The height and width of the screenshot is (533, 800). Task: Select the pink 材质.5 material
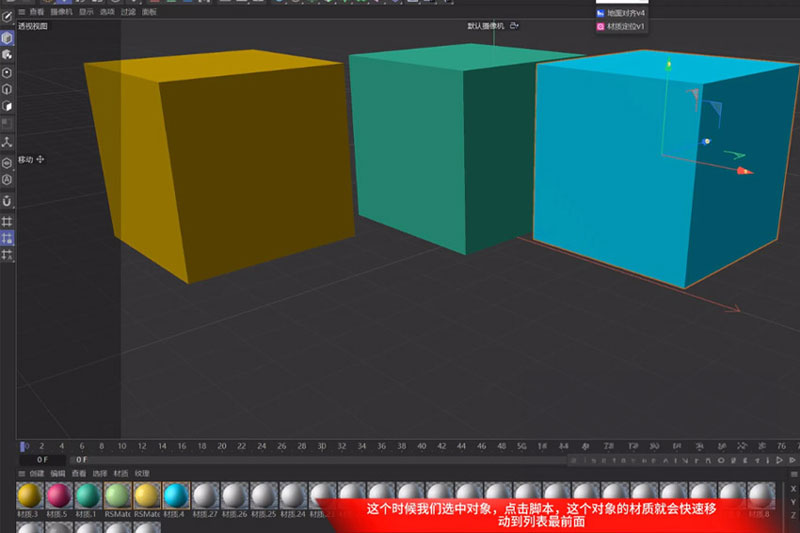coord(58,495)
